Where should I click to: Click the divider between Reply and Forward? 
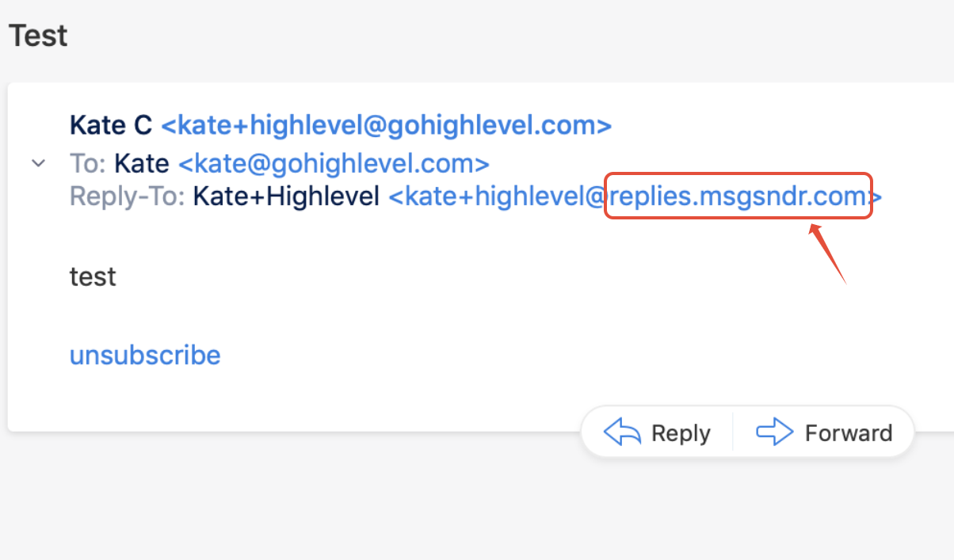[x=733, y=432]
